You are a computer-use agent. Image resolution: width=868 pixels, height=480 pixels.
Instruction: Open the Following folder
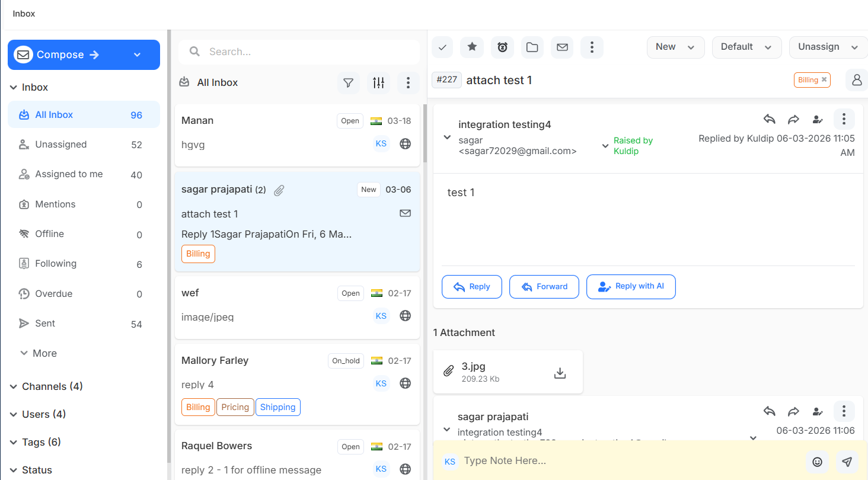(84, 264)
